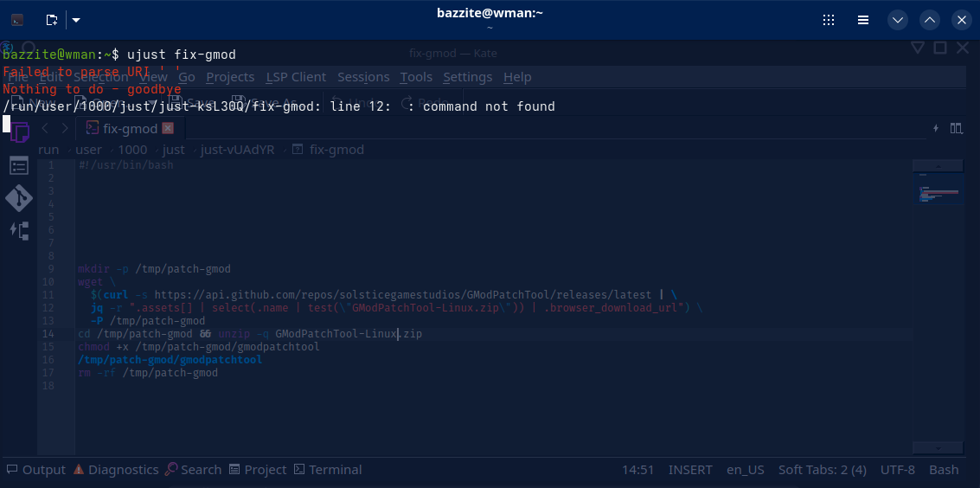
Task: Click scrollbar up arrow in Kate editor
Action: (x=937, y=166)
